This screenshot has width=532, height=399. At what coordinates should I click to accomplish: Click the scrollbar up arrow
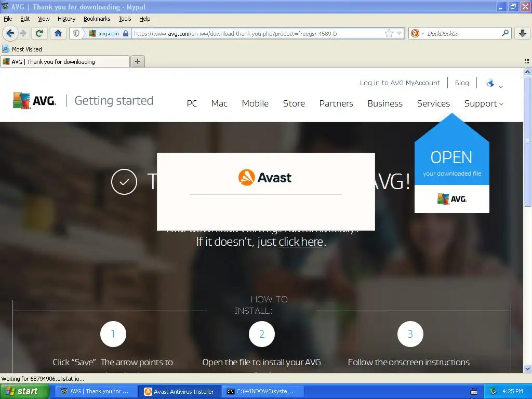(x=527, y=72)
